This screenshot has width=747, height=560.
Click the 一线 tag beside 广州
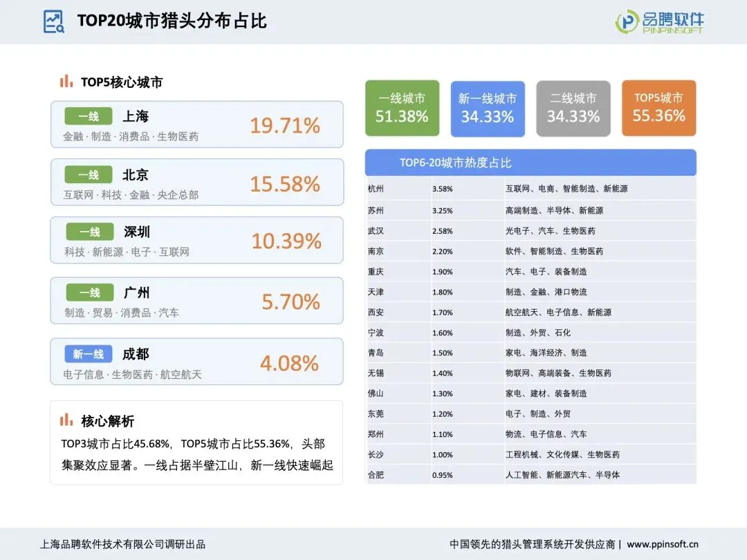click(89, 292)
